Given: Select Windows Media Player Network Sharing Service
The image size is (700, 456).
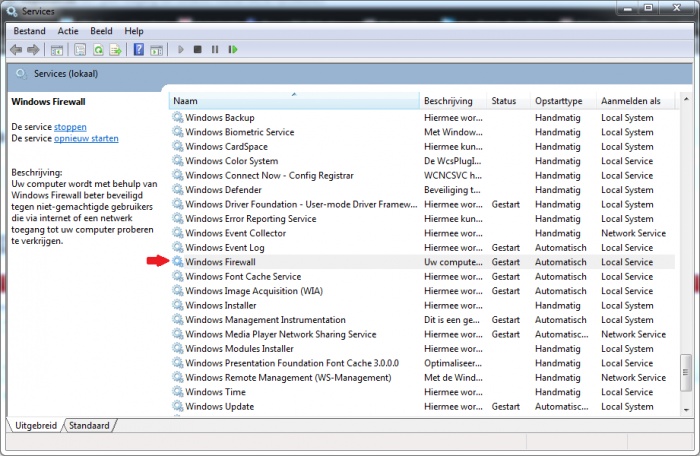Looking at the screenshot, I should click(x=422, y=334).
